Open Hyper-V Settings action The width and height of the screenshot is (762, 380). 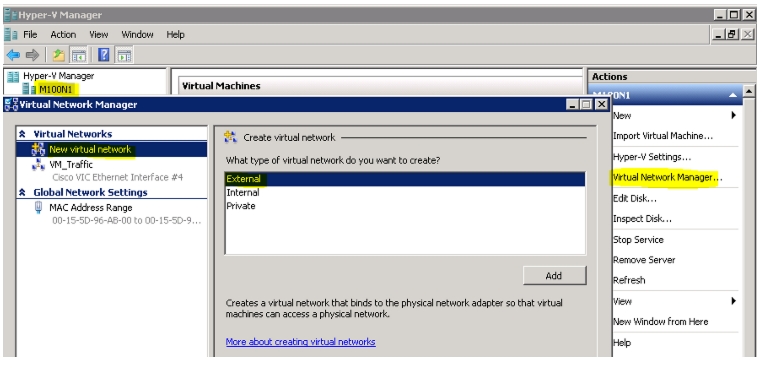click(x=652, y=157)
